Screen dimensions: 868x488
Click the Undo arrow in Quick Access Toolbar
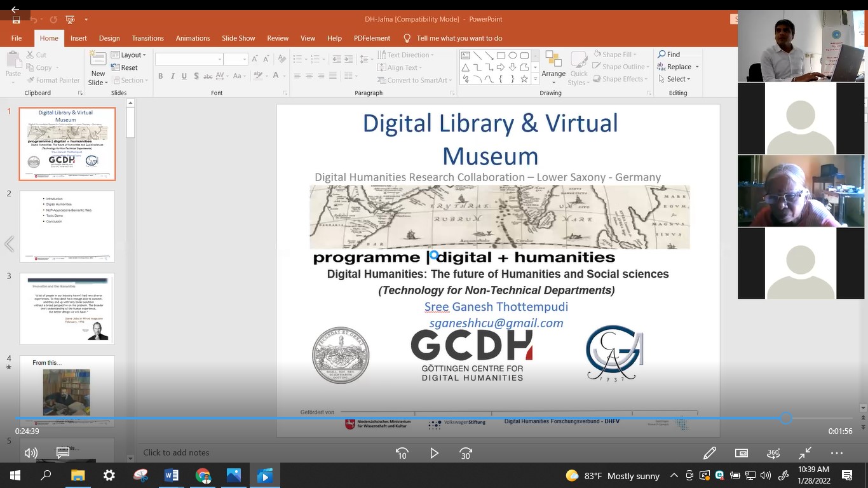coord(34,19)
